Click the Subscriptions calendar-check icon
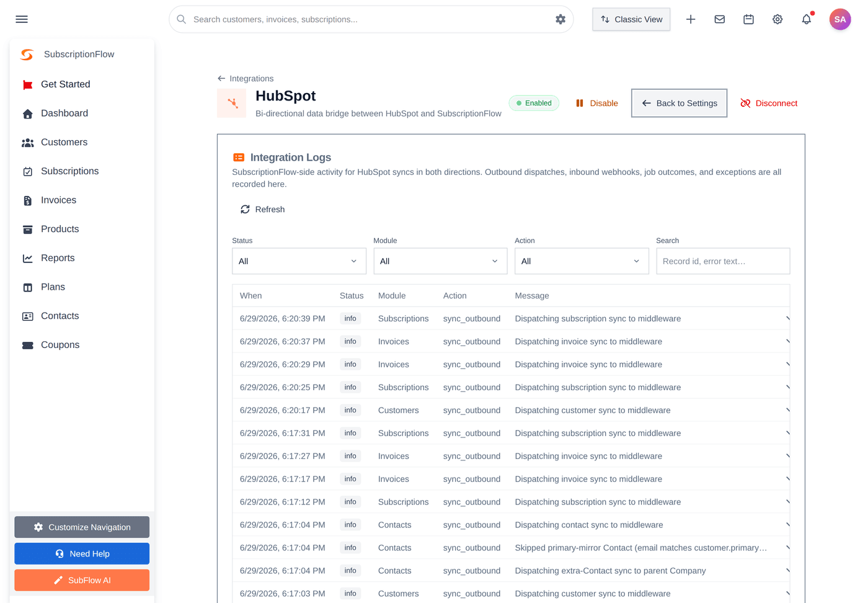 (x=27, y=171)
